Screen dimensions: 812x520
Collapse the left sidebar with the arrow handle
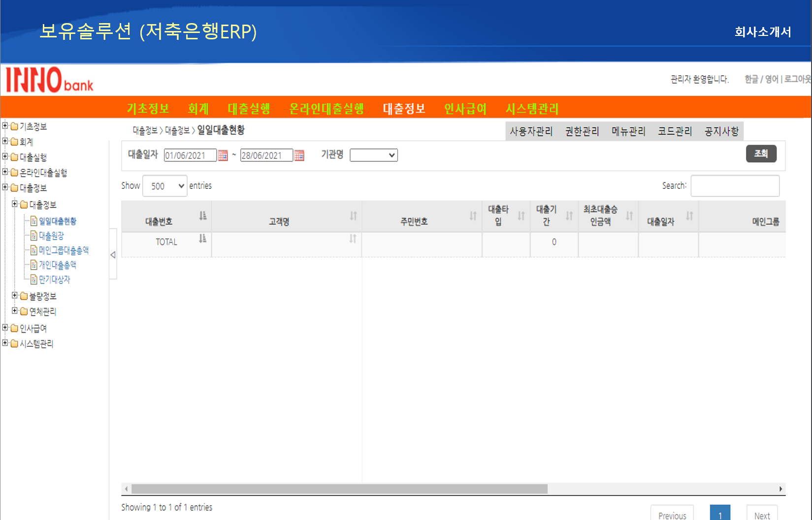tap(113, 255)
